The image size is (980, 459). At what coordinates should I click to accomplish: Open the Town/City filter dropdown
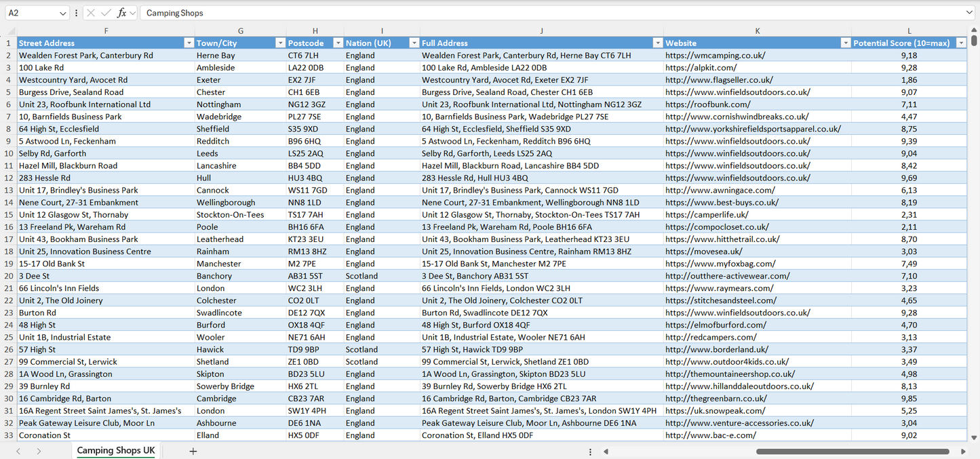[280, 43]
